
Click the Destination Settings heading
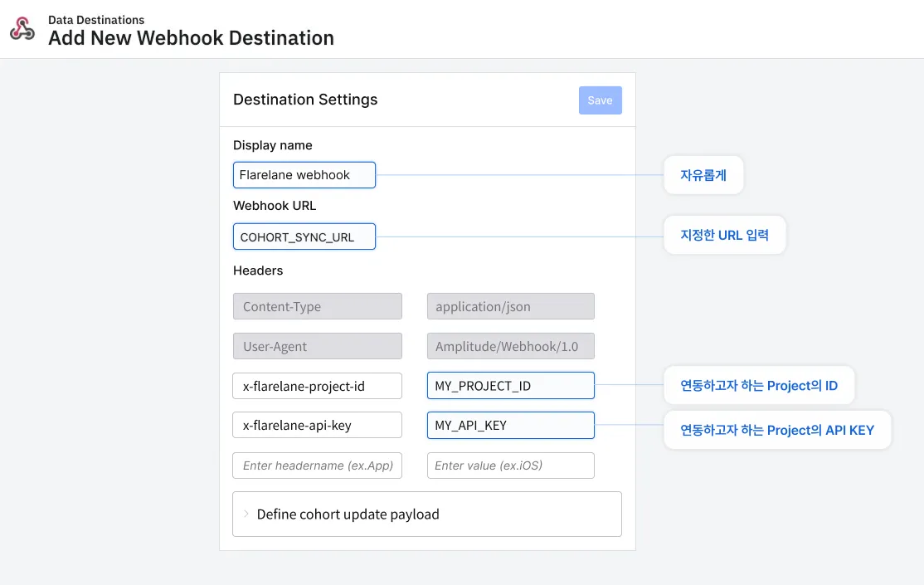pyautogui.click(x=305, y=100)
